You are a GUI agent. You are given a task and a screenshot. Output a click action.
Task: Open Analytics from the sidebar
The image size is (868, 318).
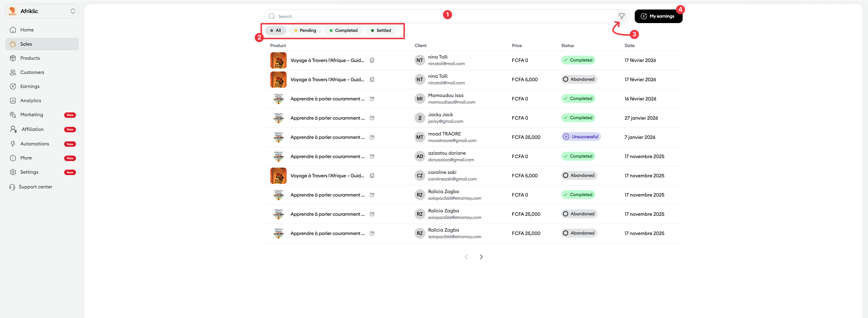[30, 100]
